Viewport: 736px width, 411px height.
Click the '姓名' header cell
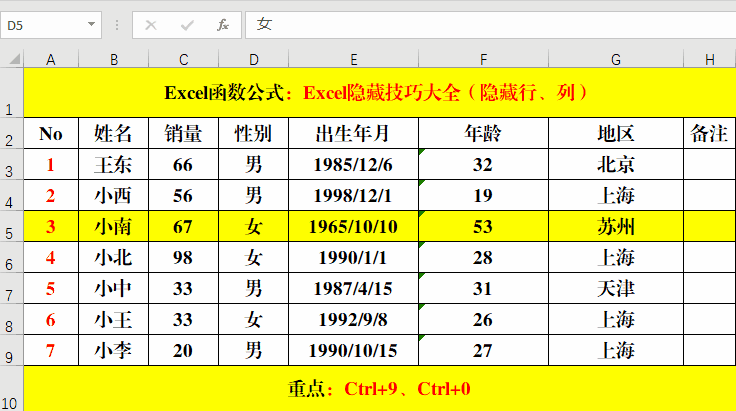(x=114, y=133)
